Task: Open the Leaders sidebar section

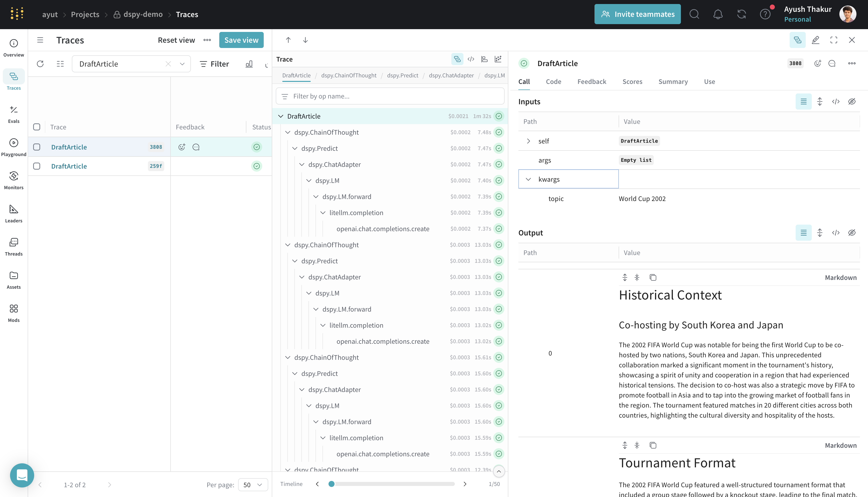Action: (x=14, y=213)
